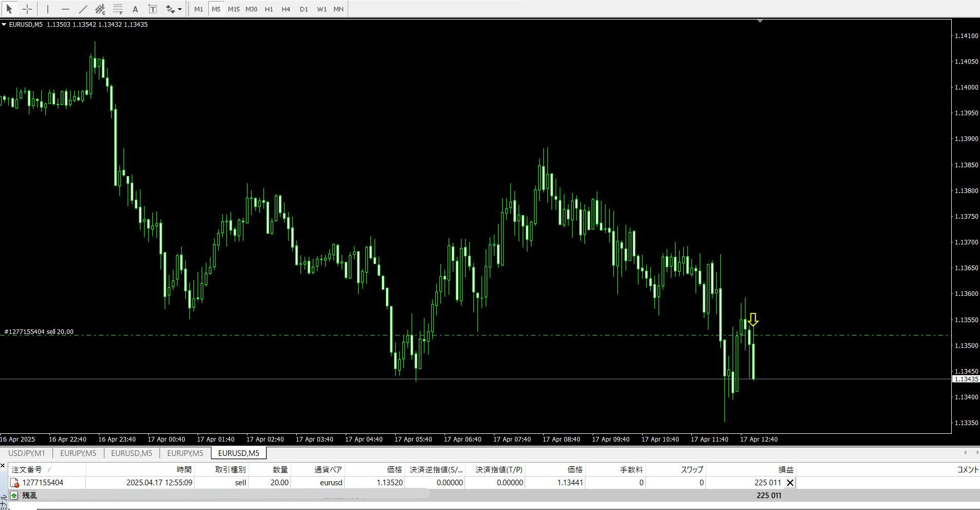This screenshot has width=980, height=510.
Task: Activate the crosshair tool
Action: [27, 9]
